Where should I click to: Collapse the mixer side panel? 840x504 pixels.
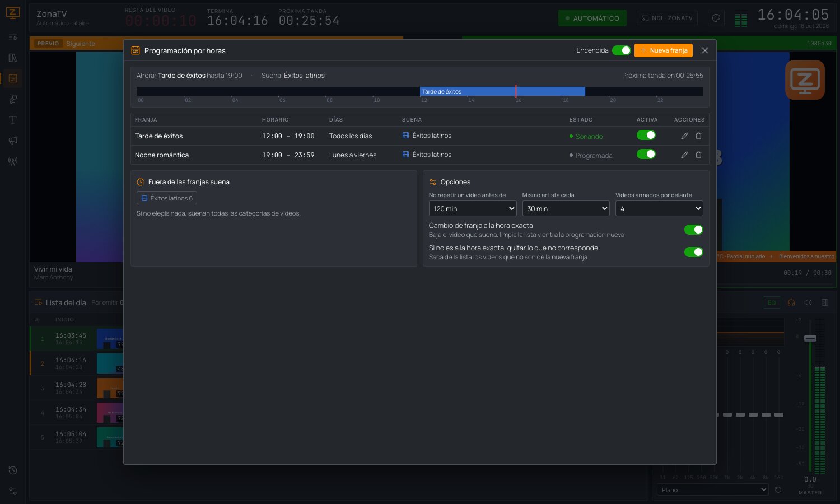pos(825,302)
